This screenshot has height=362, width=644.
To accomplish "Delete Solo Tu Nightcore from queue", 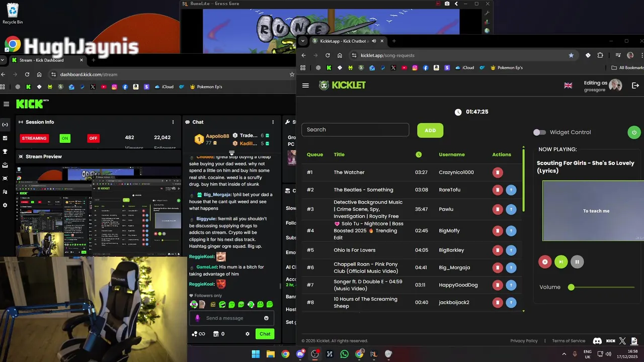I will 498,231.
